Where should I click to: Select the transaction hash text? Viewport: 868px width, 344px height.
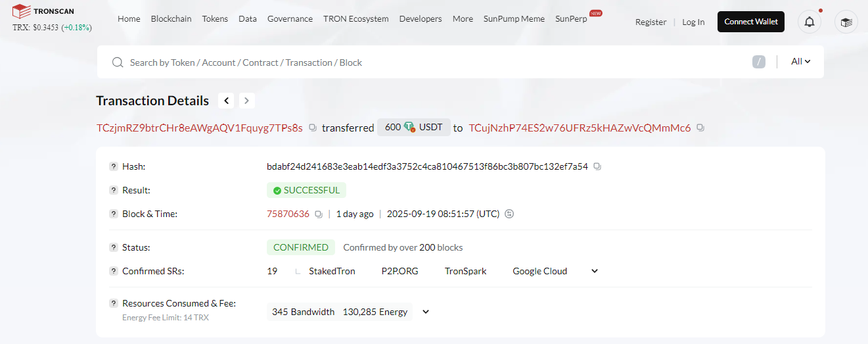427,166
